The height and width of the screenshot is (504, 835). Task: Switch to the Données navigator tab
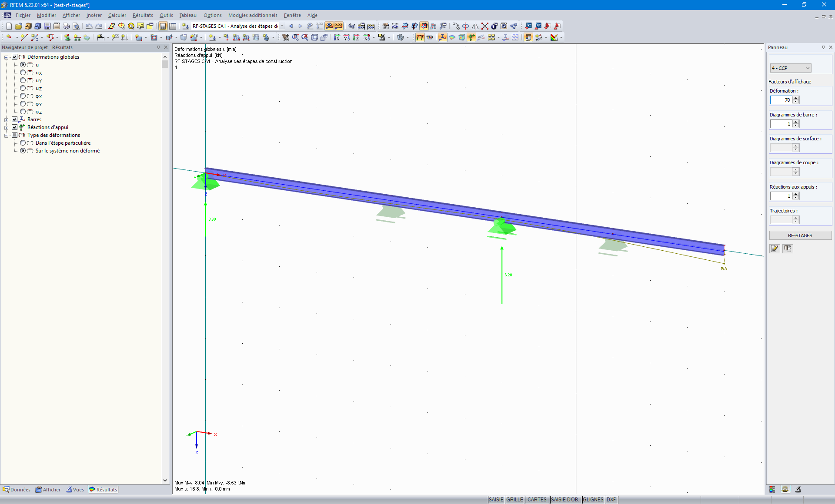click(17, 490)
